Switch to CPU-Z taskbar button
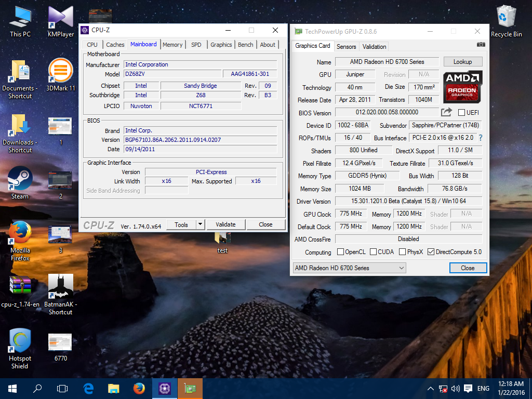532x399 pixels. [165, 389]
